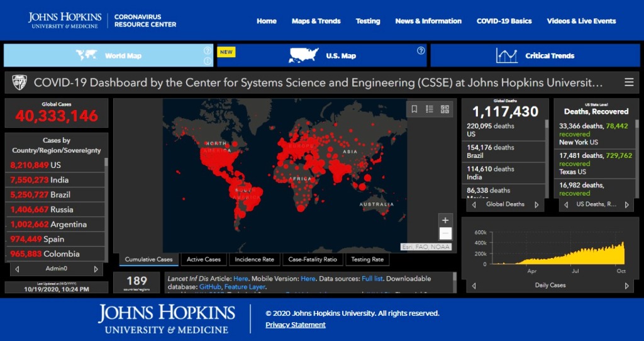Select the Colombia row in cases list
This screenshot has width=644, height=341.
(x=55, y=254)
